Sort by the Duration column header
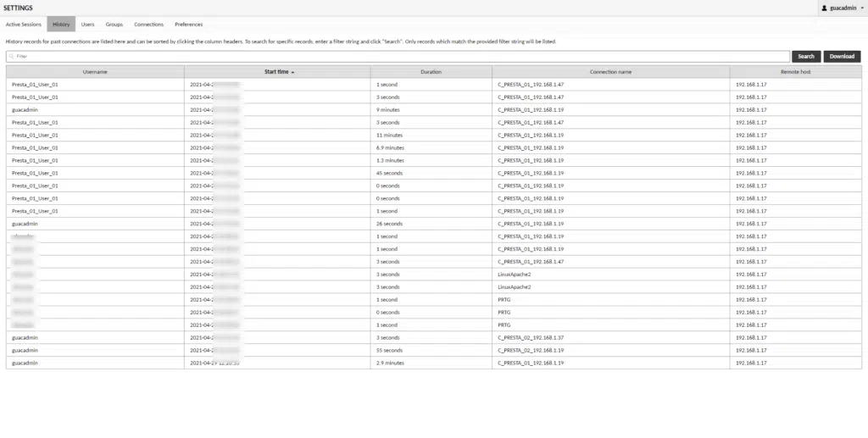The image size is (868, 438). [x=431, y=72]
